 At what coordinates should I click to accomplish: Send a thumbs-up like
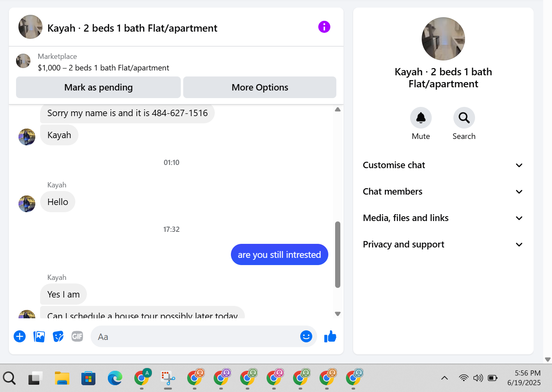coord(330,336)
